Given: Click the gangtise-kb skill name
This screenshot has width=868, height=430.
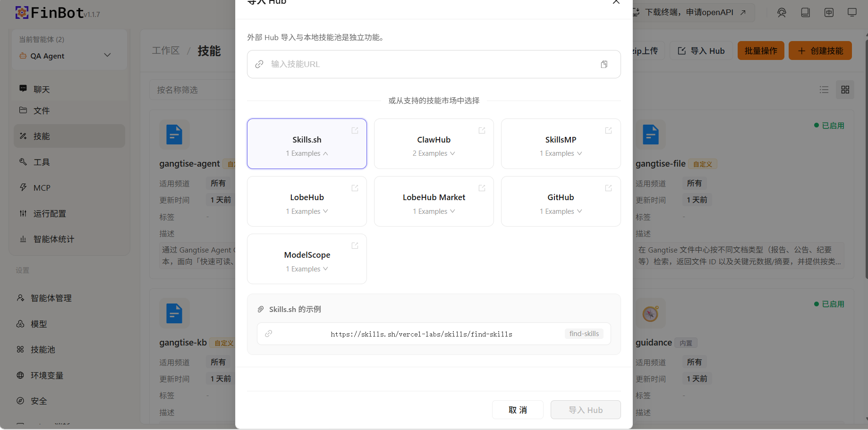Looking at the screenshot, I should point(183,343).
